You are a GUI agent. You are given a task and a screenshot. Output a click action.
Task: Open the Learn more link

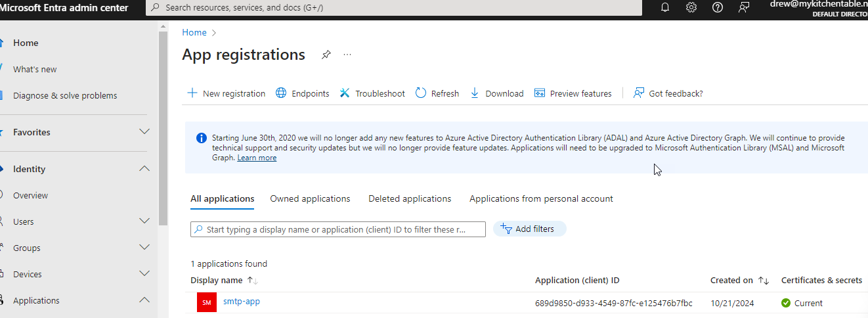[x=257, y=158]
